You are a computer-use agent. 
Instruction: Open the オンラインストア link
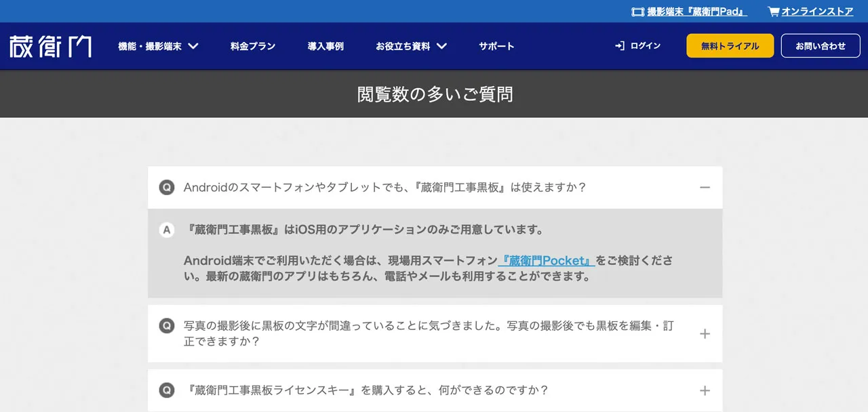pyautogui.click(x=817, y=12)
